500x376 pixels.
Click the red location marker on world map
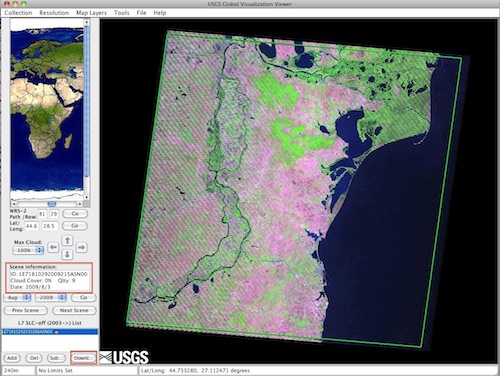coord(47,69)
